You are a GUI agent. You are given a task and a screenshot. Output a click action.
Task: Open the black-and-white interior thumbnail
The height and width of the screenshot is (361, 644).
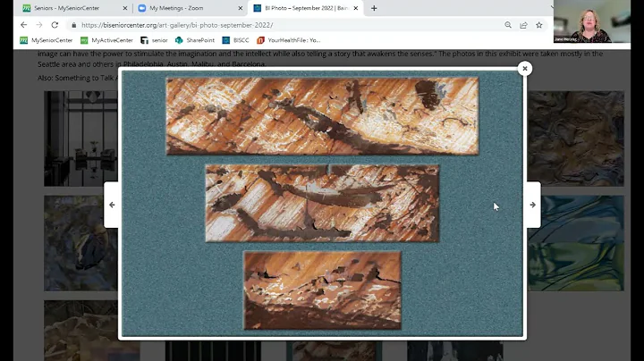click(80, 139)
